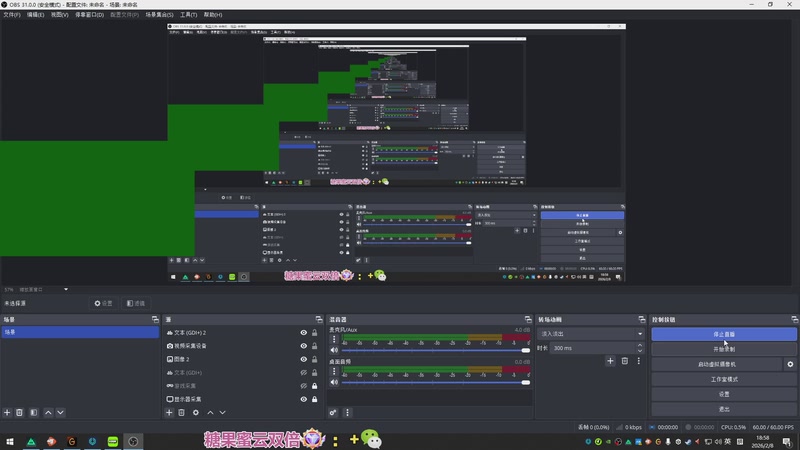Open the 帮助(H) menu
Viewport: 800px width, 450px height.
(x=213, y=15)
